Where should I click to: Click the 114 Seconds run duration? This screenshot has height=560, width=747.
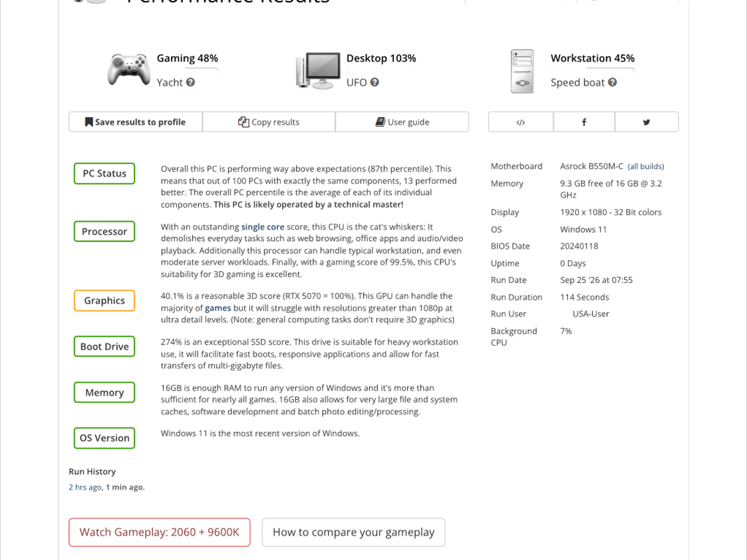(x=585, y=297)
